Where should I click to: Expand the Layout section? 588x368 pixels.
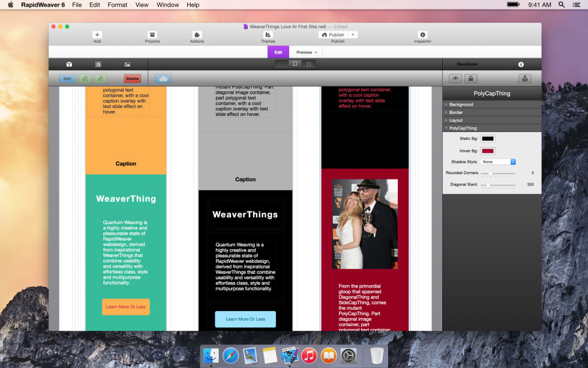pos(491,120)
